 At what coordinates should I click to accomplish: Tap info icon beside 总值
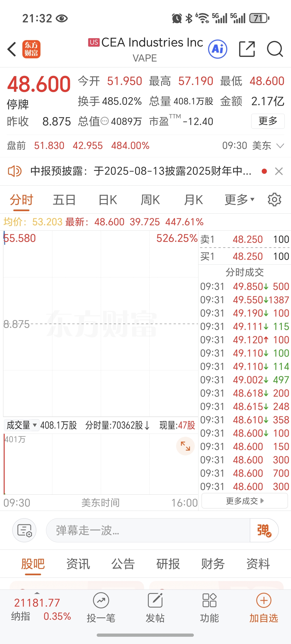pos(105,121)
